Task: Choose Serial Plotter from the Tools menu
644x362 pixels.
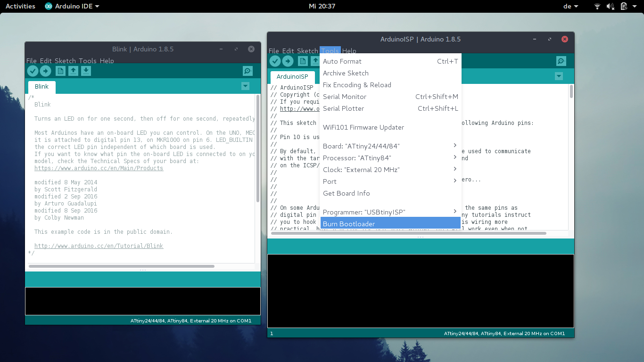Action: (x=390, y=108)
